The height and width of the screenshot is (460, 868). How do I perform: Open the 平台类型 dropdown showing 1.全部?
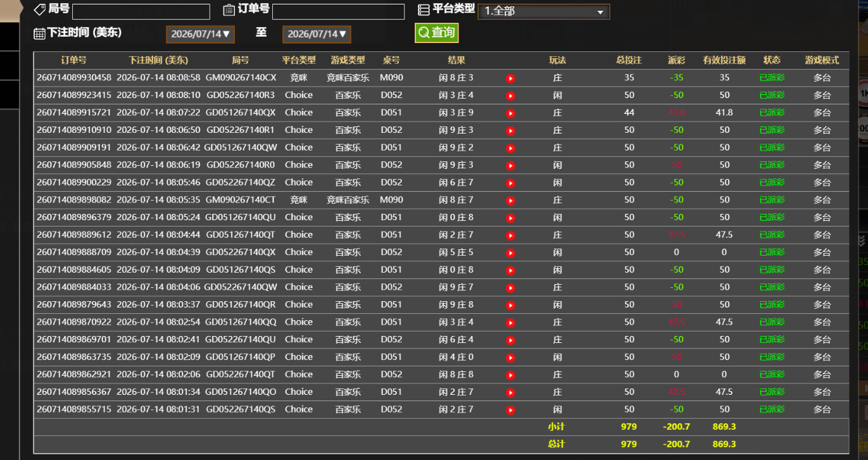543,11
